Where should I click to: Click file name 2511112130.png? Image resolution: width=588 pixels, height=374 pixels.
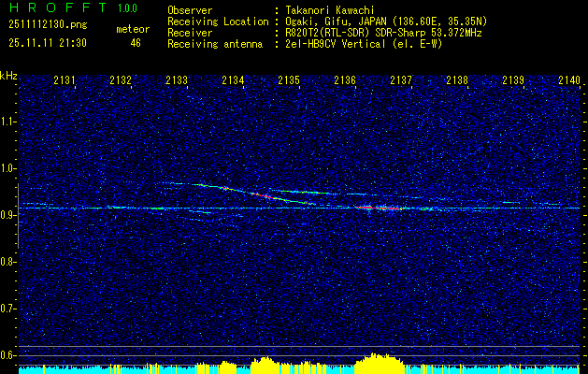[x=48, y=25]
